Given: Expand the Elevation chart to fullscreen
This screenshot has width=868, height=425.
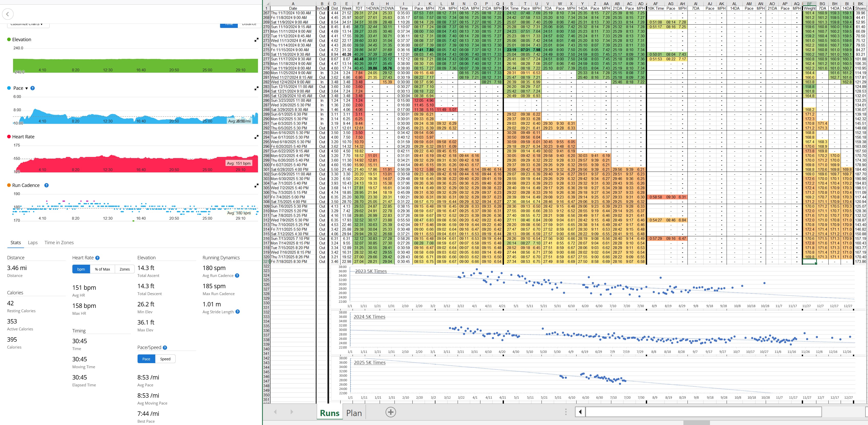Looking at the screenshot, I should (x=256, y=40).
